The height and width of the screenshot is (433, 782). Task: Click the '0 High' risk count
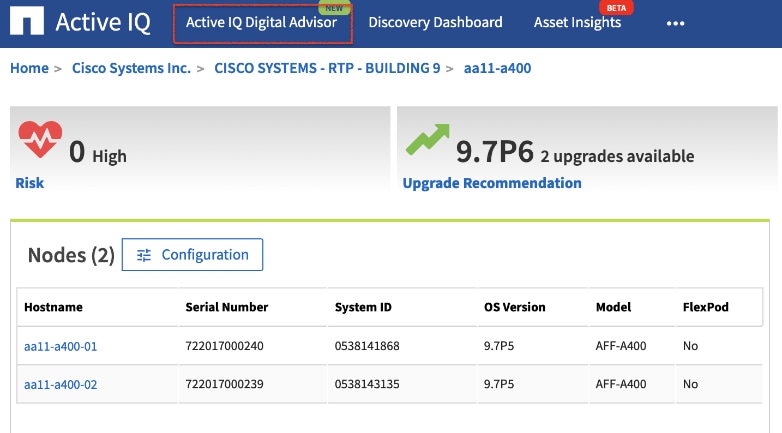tap(98, 153)
